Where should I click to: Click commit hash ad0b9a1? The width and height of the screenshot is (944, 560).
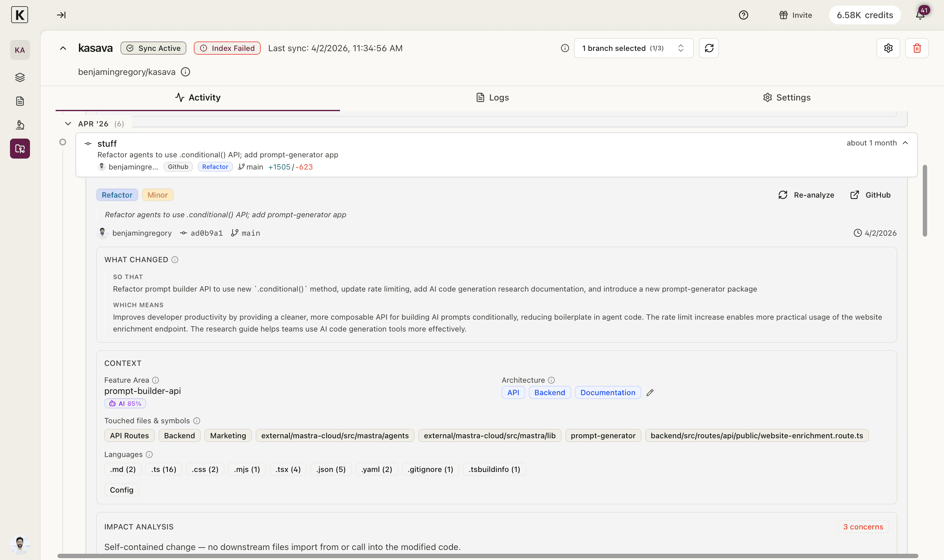[206, 233]
